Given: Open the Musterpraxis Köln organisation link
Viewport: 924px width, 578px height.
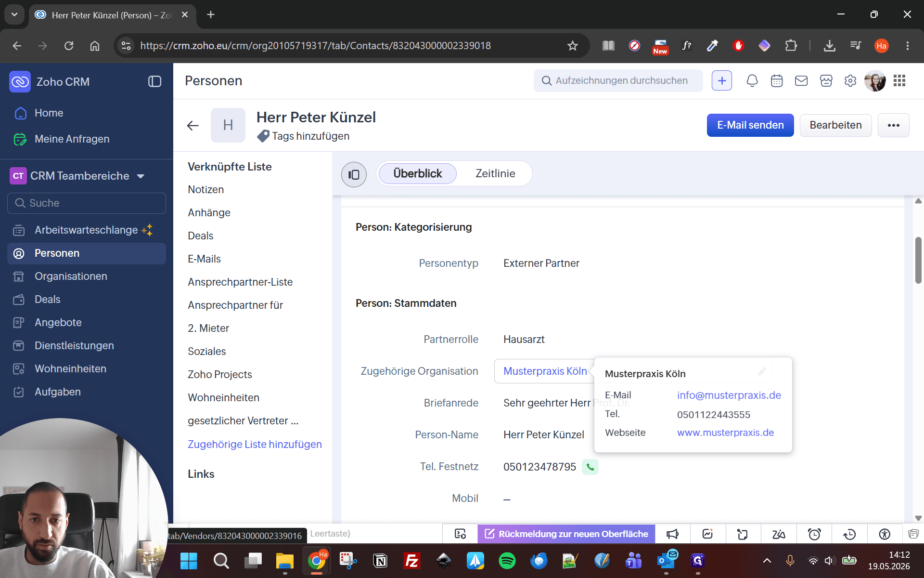Looking at the screenshot, I should (545, 371).
